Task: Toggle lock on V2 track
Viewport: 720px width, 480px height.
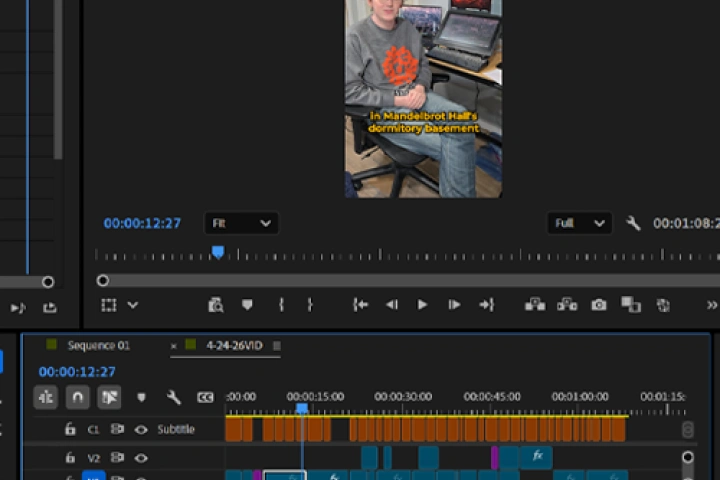Action: [70, 457]
